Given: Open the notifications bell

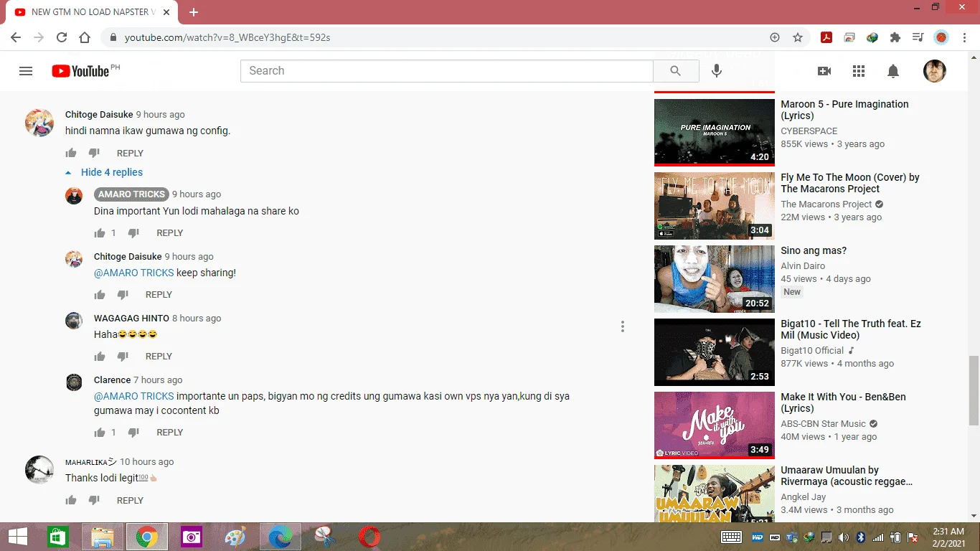Looking at the screenshot, I should (893, 71).
